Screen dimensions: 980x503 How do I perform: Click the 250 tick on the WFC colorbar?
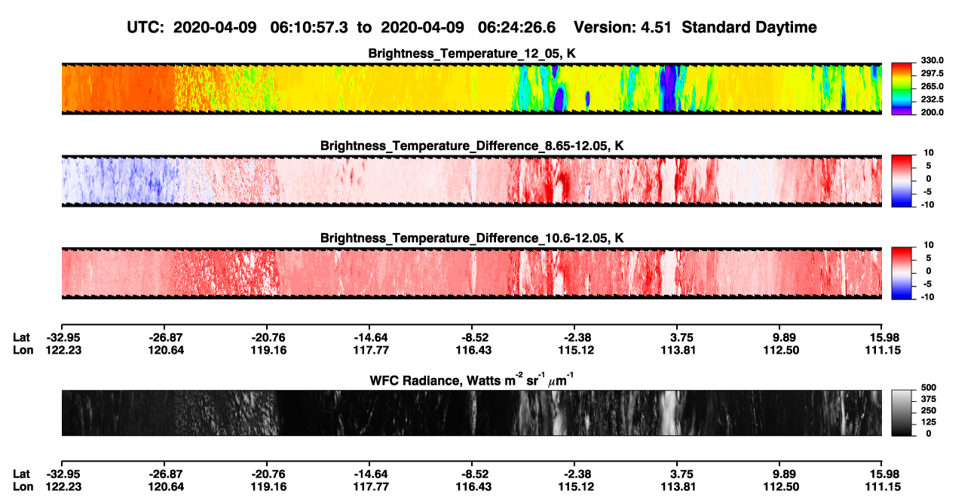929,410
